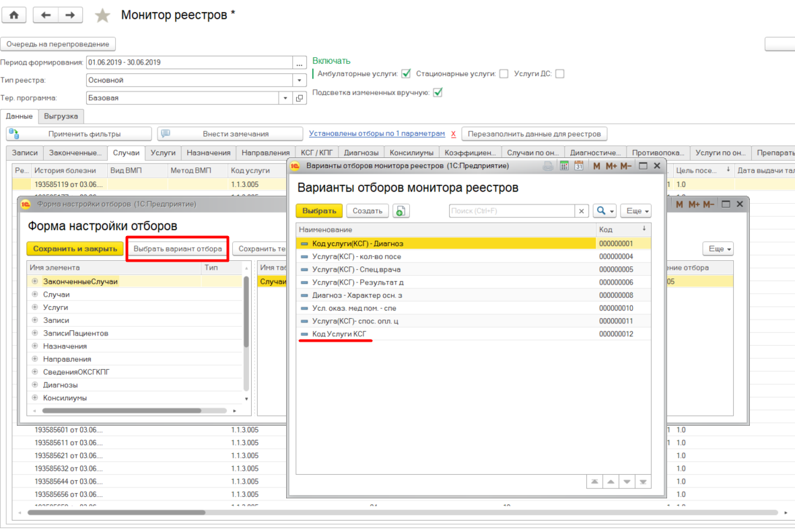Switch to the Выгрузка tab

(x=61, y=116)
